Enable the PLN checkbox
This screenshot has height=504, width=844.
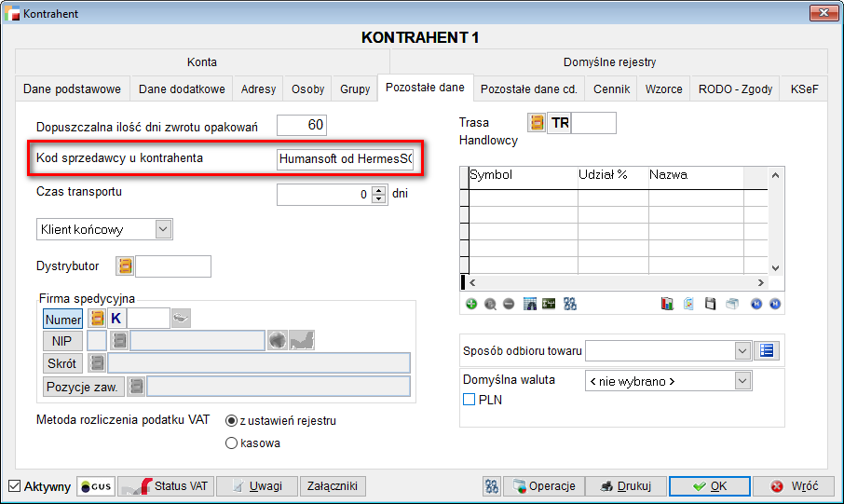click(470, 400)
